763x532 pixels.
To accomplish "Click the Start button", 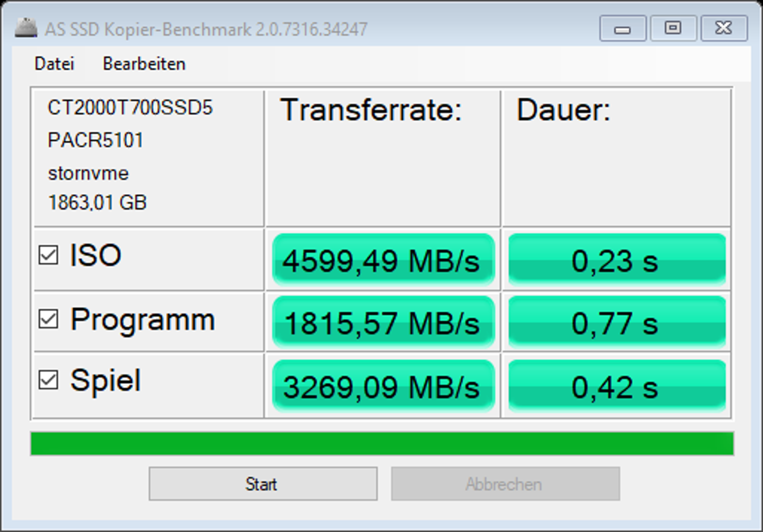I will 263,484.
